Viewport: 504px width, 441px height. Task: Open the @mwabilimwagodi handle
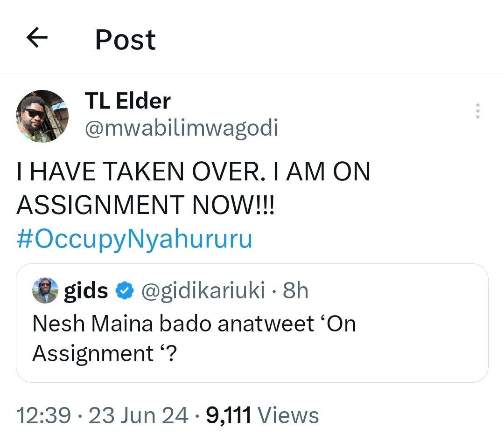tap(181, 128)
